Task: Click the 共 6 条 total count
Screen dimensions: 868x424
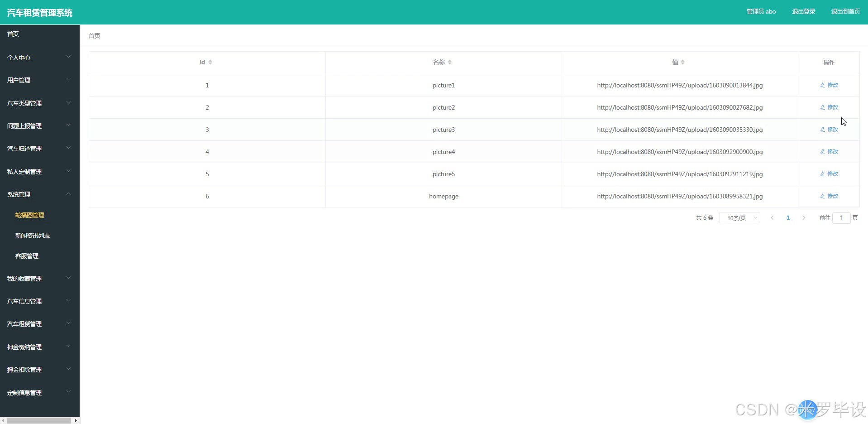Action: (705, 218)
